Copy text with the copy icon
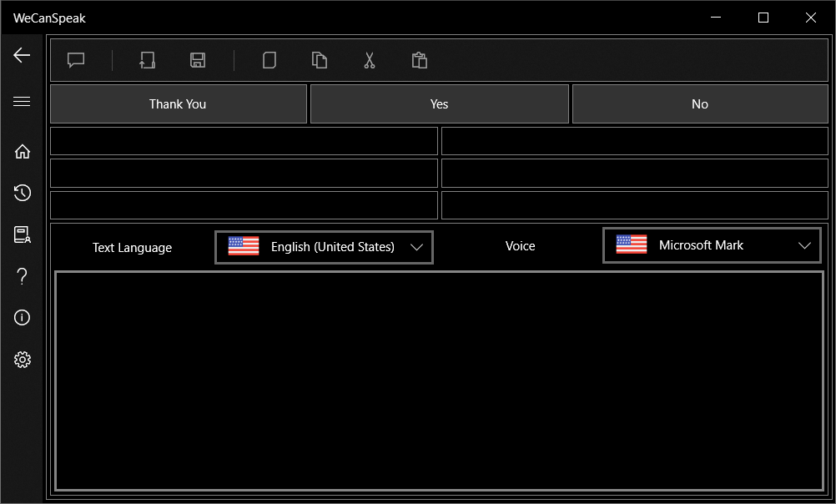This screenshot has width=836, height=504. pyautogui.click(x=320, y=60)
